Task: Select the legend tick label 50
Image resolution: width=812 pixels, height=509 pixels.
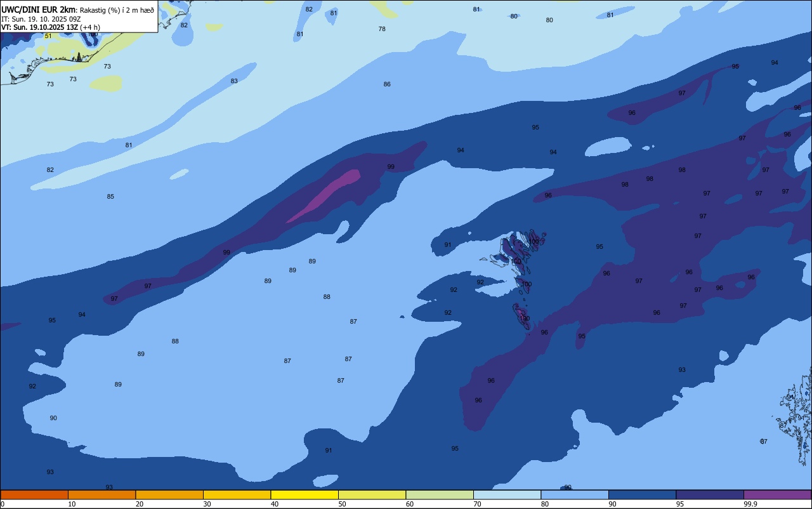Action: pos(342,504)
